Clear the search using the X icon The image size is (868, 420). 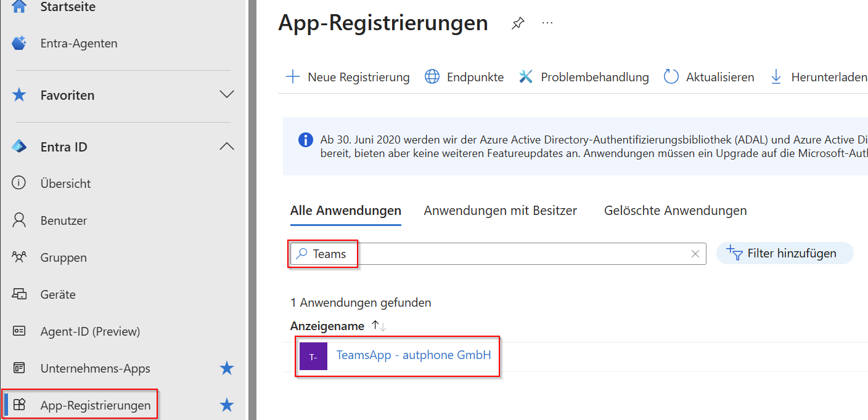[695, 254]
